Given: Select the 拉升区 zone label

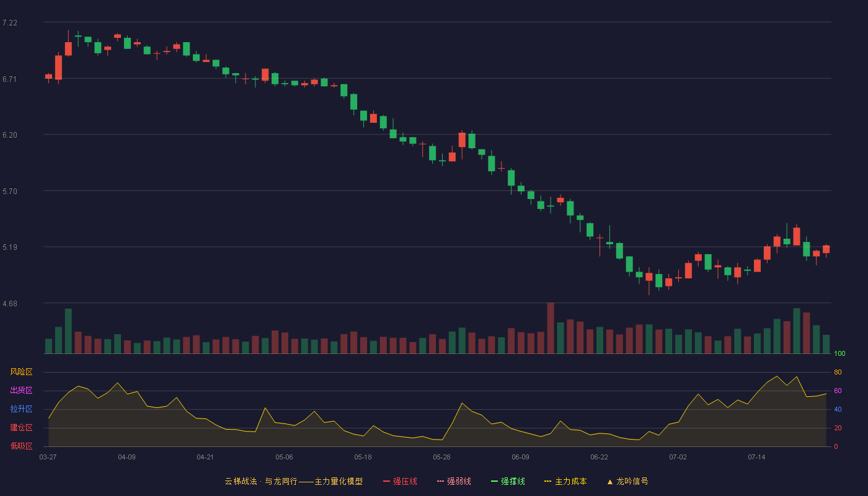Looking at the screenshot, I should (x=21, y=409).
